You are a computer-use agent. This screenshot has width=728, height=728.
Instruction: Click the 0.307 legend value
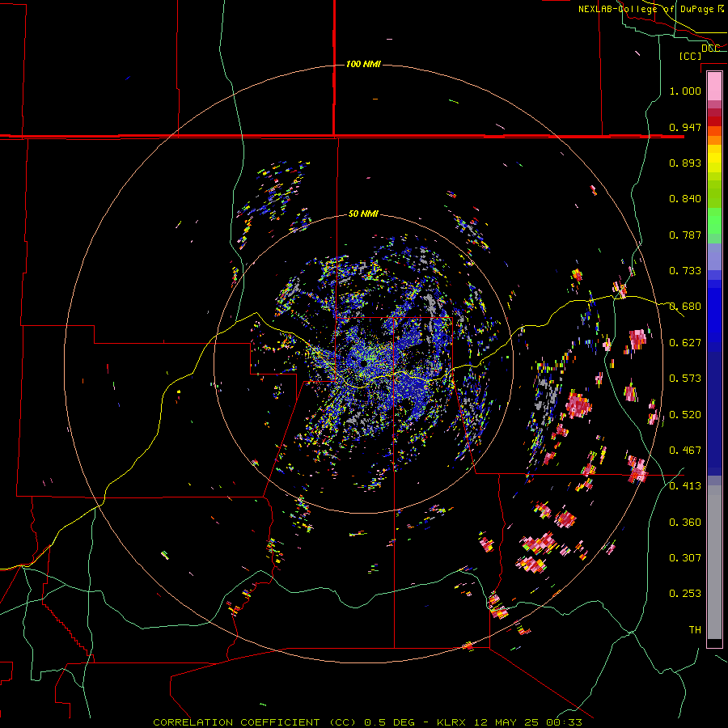685,557
